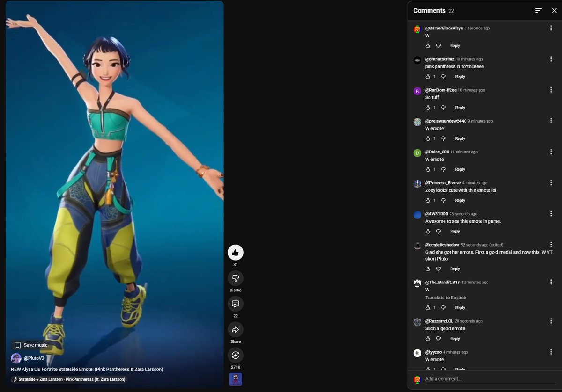This screenshot has width=562, height=392.
Task: Dislike the Such a good emote comment
Action: (439, 339)
